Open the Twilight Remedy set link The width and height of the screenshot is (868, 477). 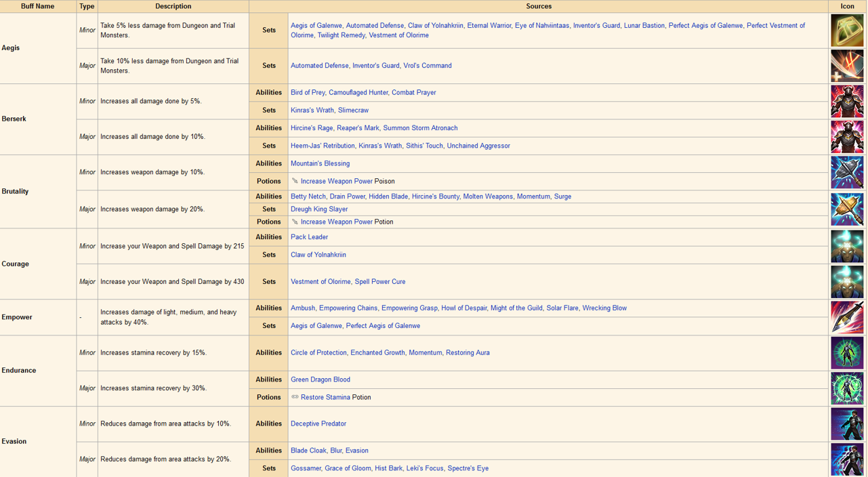[x=341, y=35]
